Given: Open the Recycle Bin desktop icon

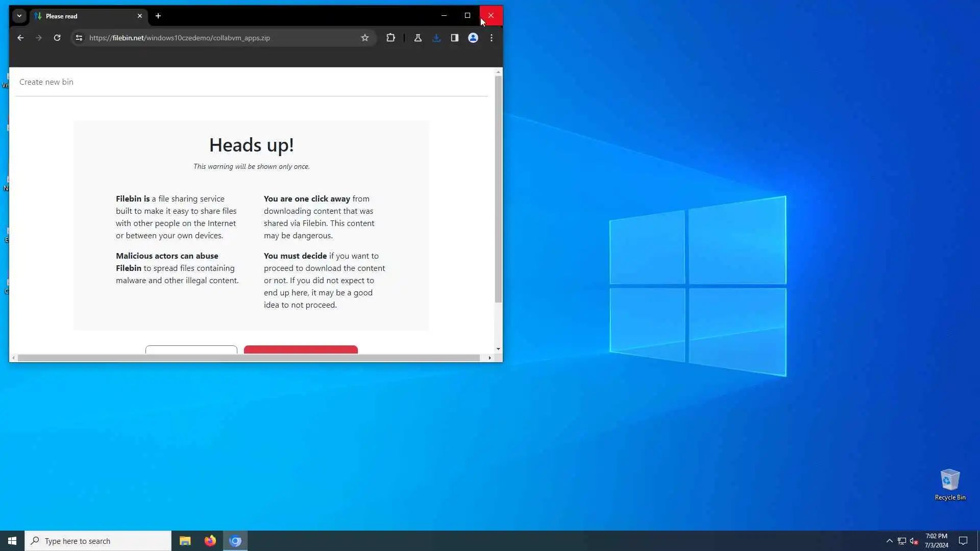Looking at the screenshot, I should pos(949,484).
